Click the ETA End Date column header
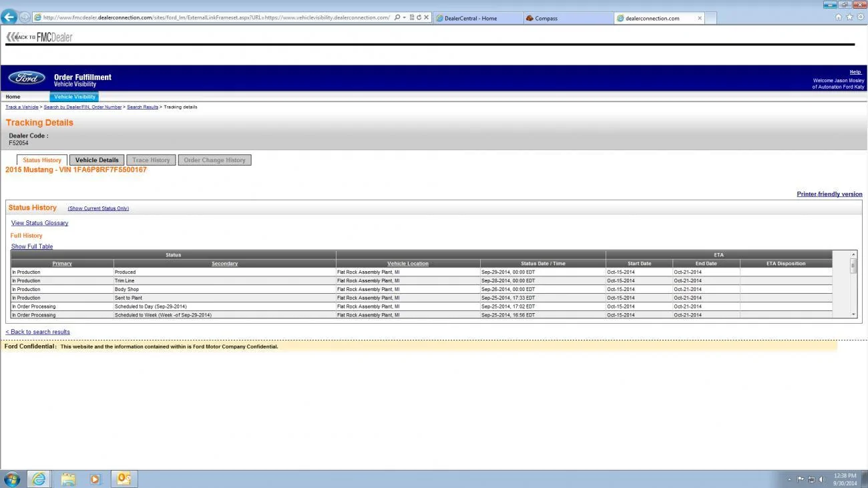Image resolution: width=868 pixels, height=488 pixels. tap(706, 264)
